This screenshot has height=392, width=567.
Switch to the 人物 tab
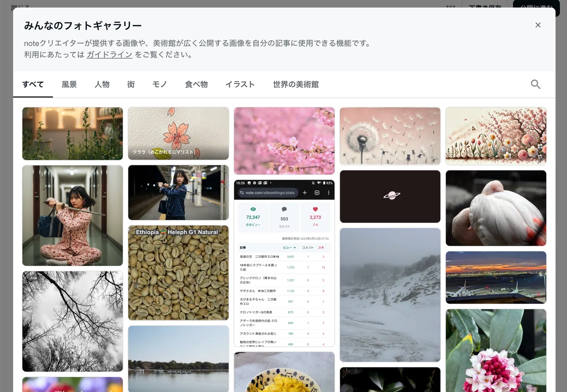pos(102,85)
